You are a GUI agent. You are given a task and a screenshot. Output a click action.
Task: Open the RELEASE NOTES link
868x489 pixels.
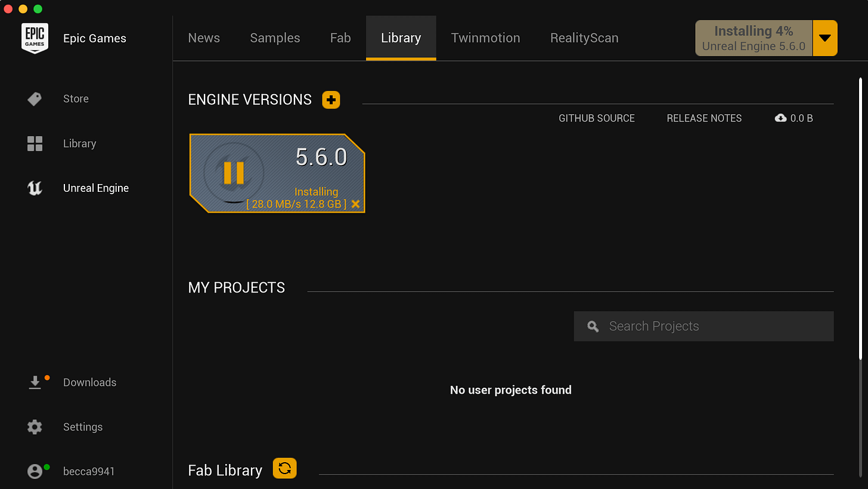point(704,118)
